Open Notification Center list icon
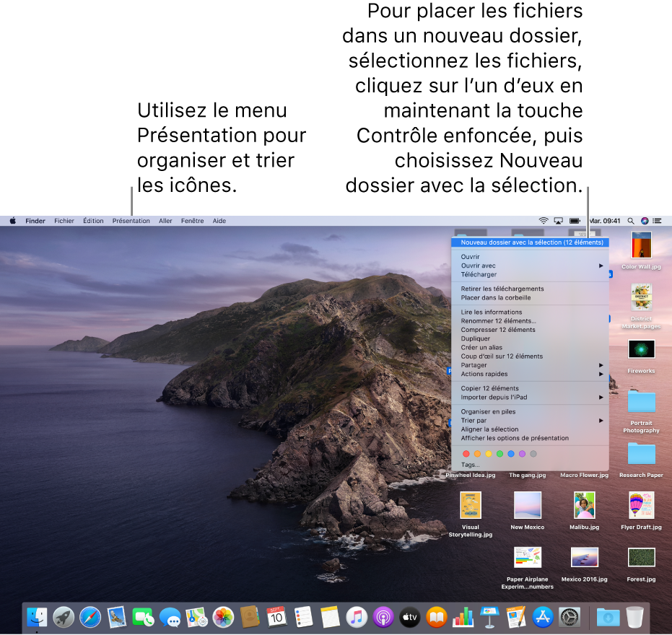 tap(657, 221)
